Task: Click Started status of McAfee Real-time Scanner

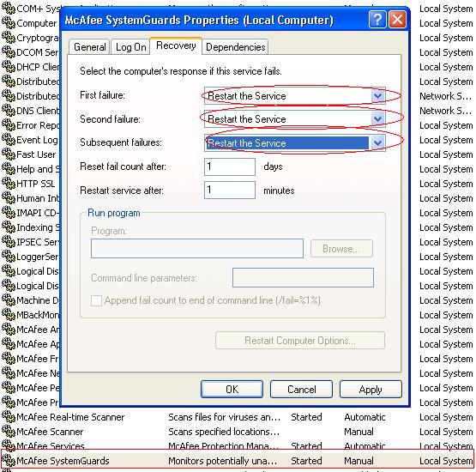Action: [306, 417]
